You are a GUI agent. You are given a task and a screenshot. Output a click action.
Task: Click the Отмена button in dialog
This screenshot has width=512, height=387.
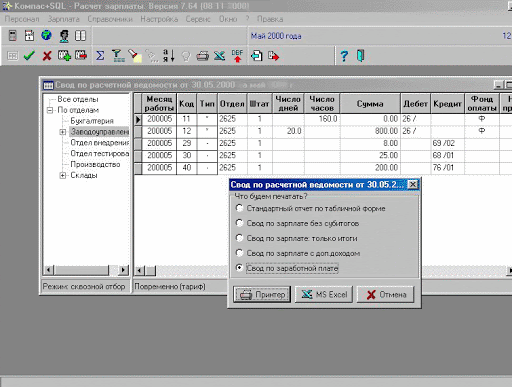pos(385,294)
